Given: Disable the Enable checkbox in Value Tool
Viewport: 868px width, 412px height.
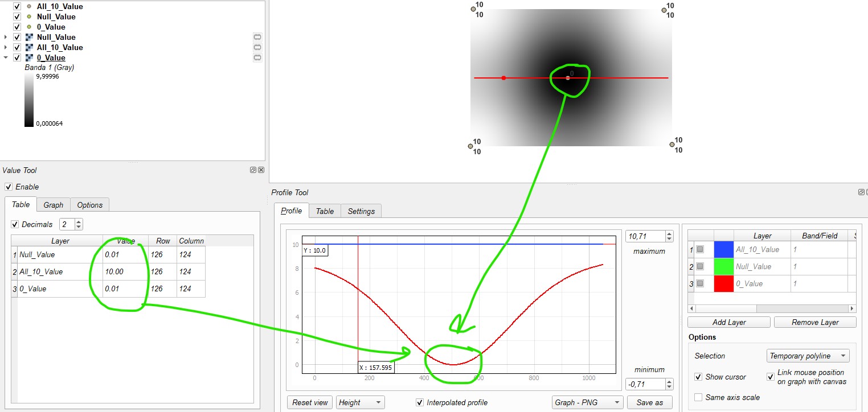Looking at the screenshot, I should [x=8, y=187].
